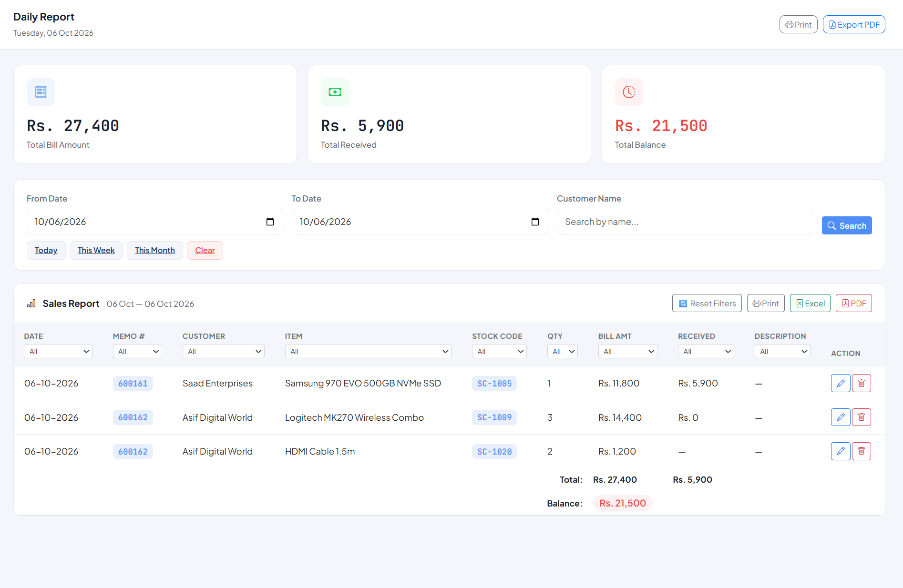Edit the HDMI Cable 1.5m row

pyautogui.click(x=841, y=451)
